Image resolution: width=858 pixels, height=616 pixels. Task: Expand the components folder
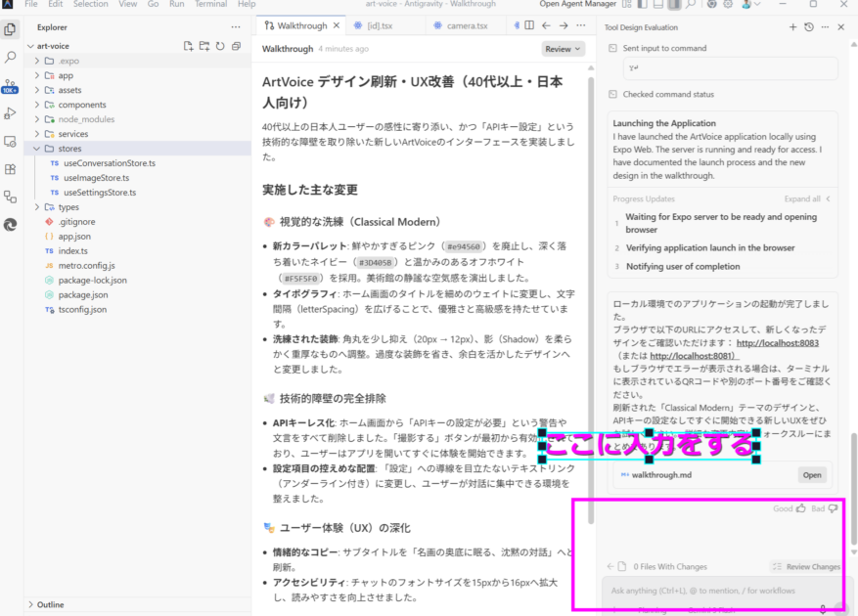(x=36, y=105)
